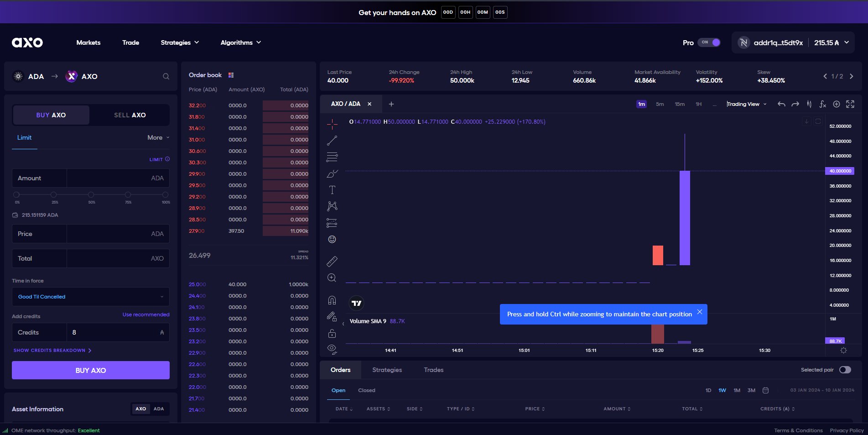This screenshot has width=868, height=435.
Task: Open the Trade page
Action: [x=130, y=42]
